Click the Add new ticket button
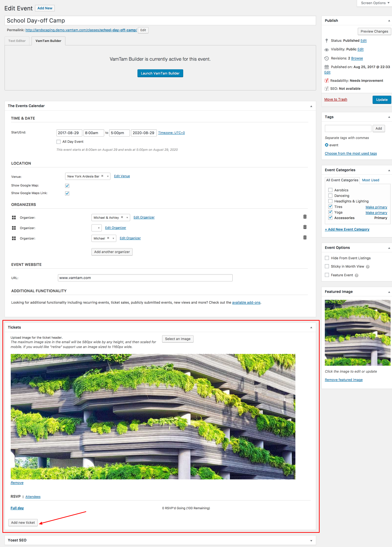 point(23,522)
